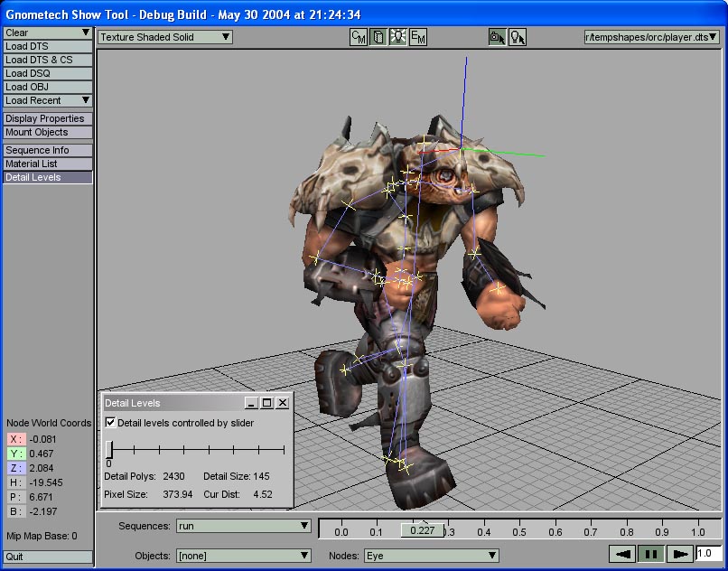The height and width of the screenshot is (571, 728).
Task: Click the Cur Dist value 4.52
Action: 263,494
